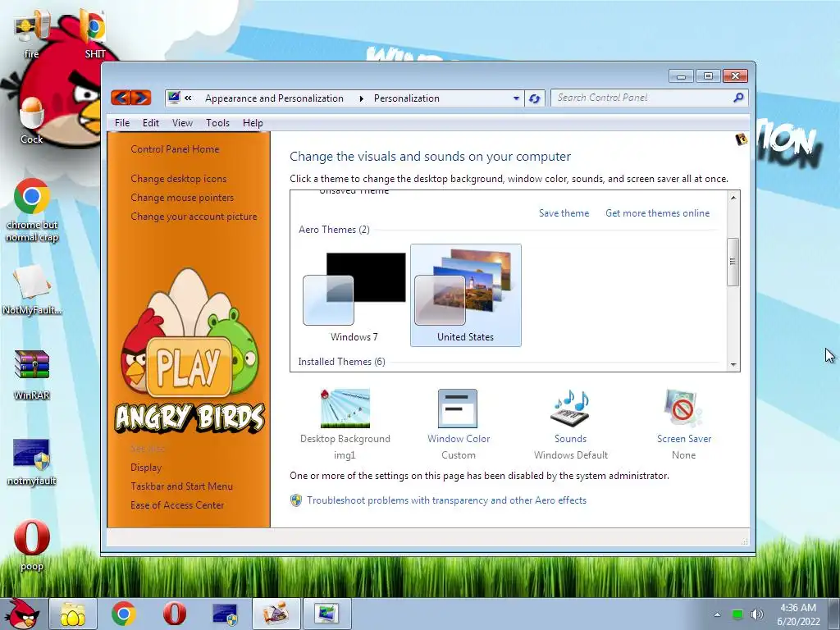The height and width of the screenshot is (630, 840).
Task: Click the monitor taskbar button
Action: pos(326,614)
